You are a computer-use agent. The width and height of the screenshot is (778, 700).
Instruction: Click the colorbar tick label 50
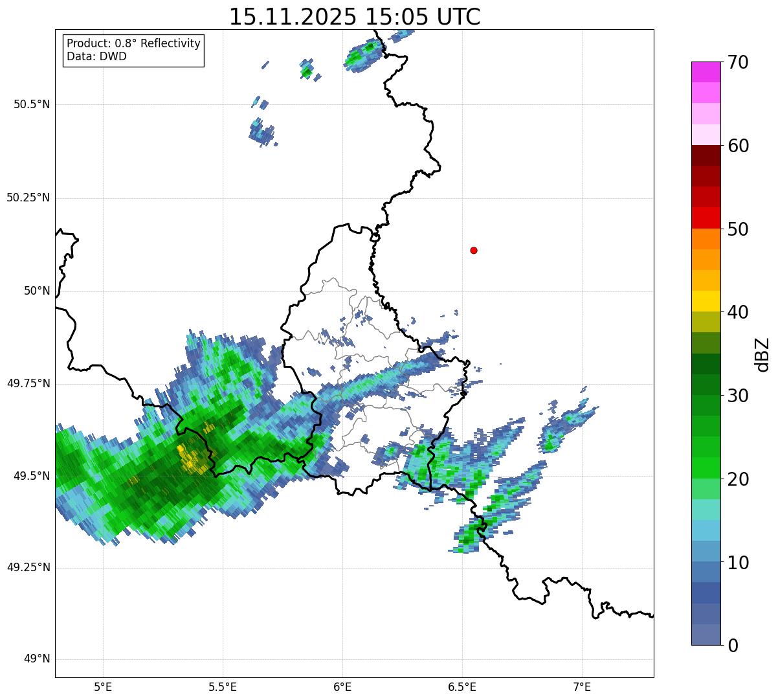coord(739,229)
